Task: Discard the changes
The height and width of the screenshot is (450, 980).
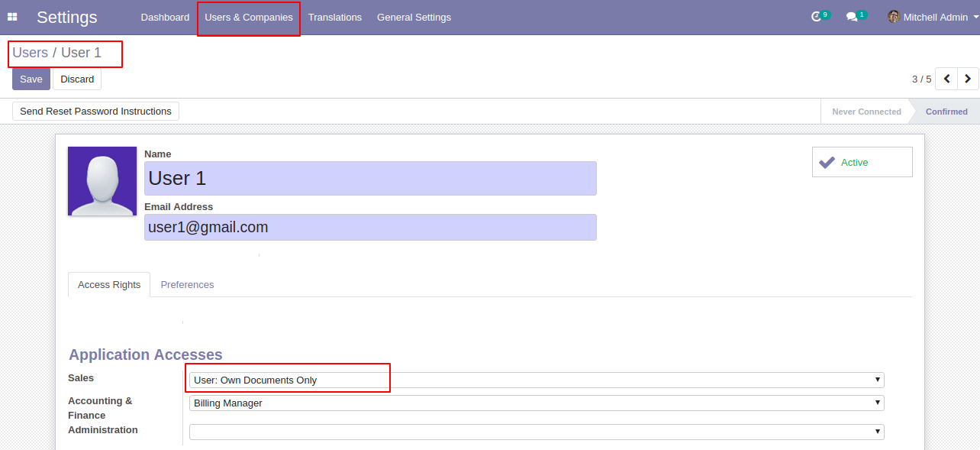Action: [x=77, y=79]
